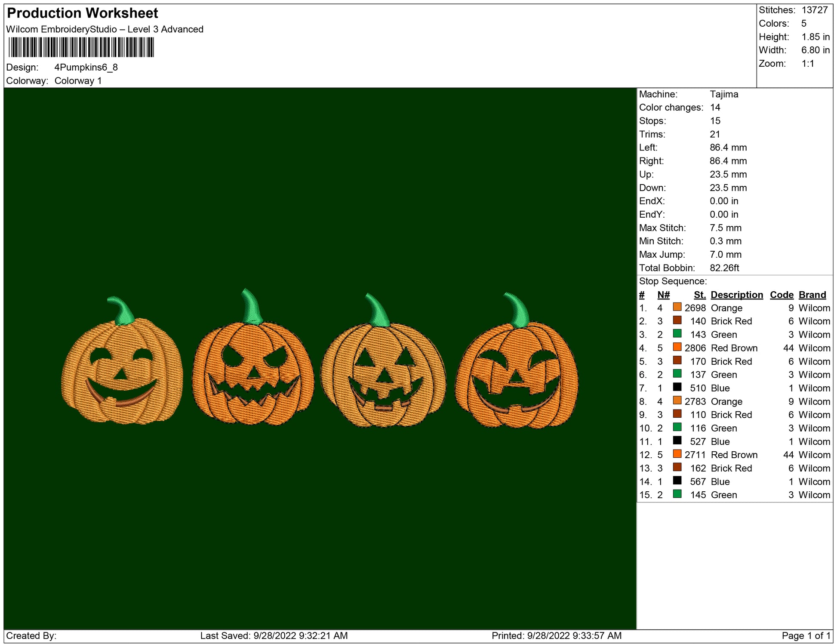Click the green swatch in stop 3
Image resolution: width=837 pixels, height=644 pixels.
(x=677, y=334)
